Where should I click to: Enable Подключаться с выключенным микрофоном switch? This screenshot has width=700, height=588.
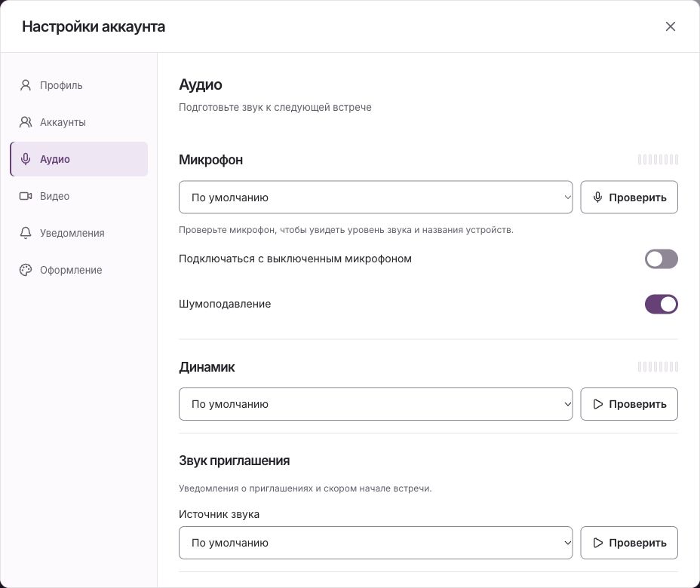662,259
